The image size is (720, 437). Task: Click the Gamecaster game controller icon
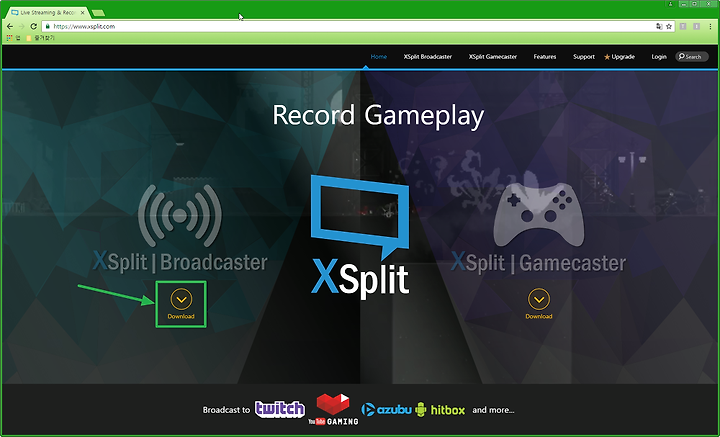(x=539, y=214)
